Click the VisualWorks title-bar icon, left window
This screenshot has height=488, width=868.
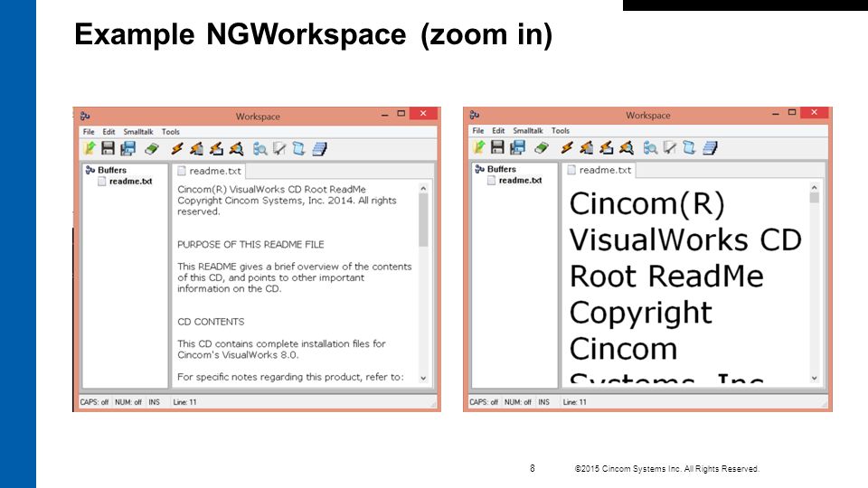click(x=85, y=116)
